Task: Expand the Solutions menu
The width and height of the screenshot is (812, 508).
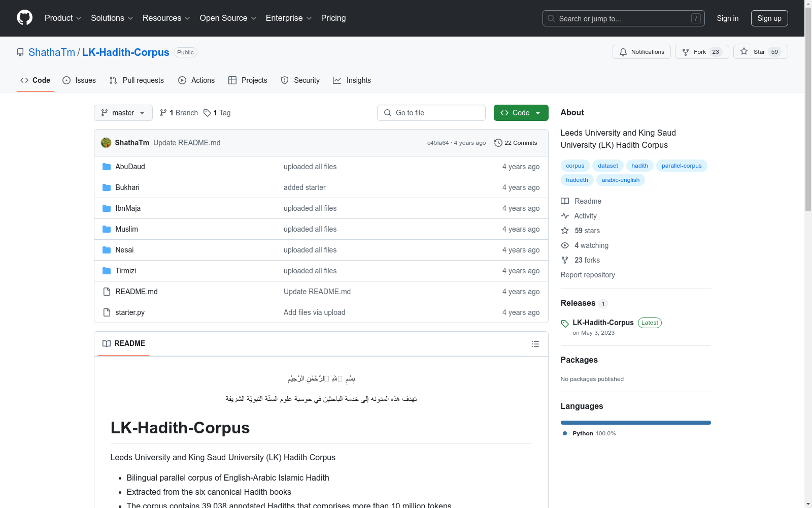Action: pos(112,18)
